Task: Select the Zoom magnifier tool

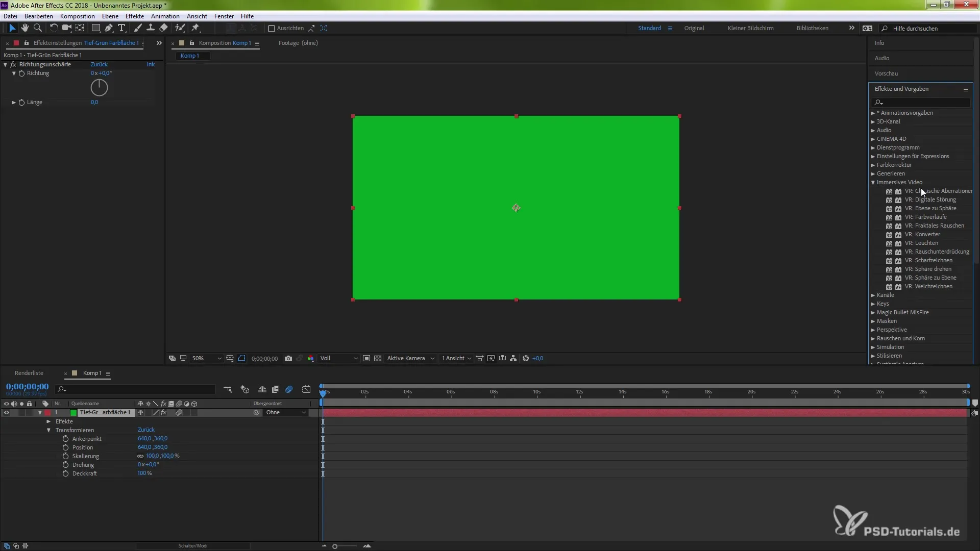Action: (x=37, y=28)
